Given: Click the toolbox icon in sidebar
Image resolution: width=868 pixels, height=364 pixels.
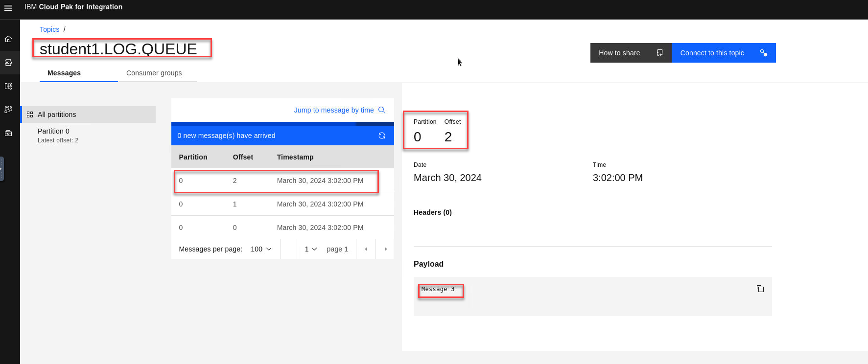Looking at the screenshot, I should [x=8, y=133].
